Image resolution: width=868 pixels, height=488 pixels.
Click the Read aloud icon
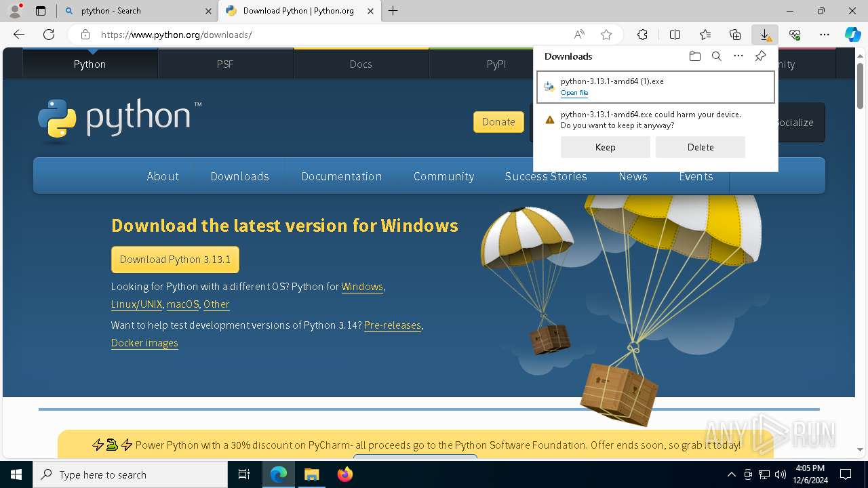coord(579,35)
